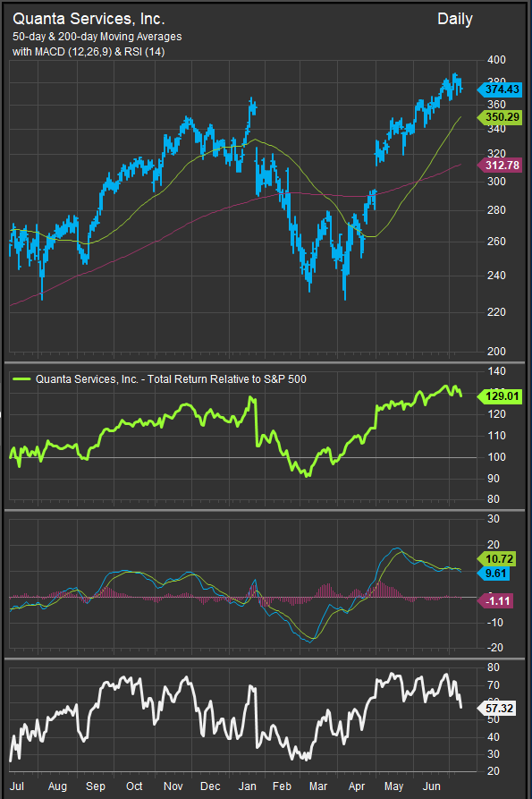Click the Apr label on the time axis
Screen dimensions: 532x799
coord(357,786)
